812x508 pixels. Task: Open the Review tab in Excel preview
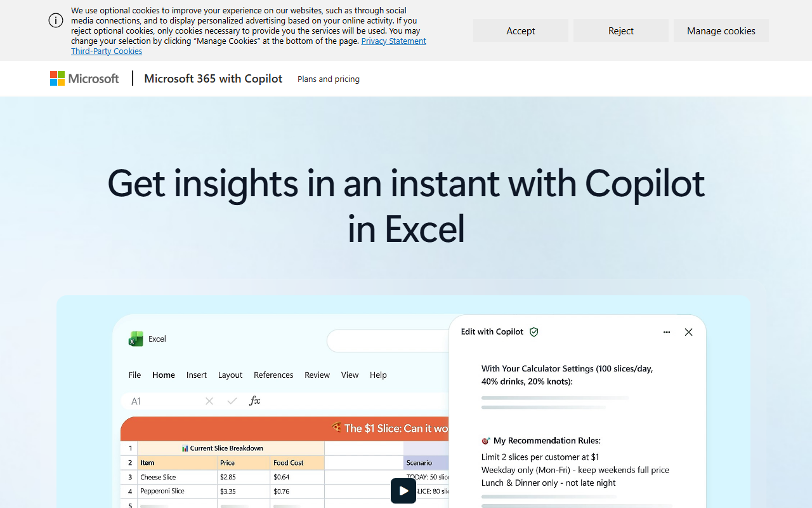point(317,375)
